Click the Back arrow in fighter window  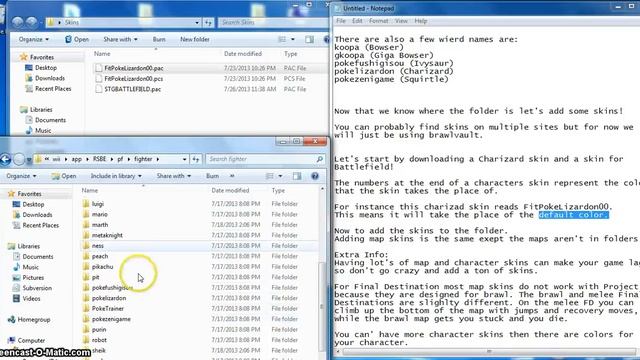pyautogui.click(x=5, y=159)
